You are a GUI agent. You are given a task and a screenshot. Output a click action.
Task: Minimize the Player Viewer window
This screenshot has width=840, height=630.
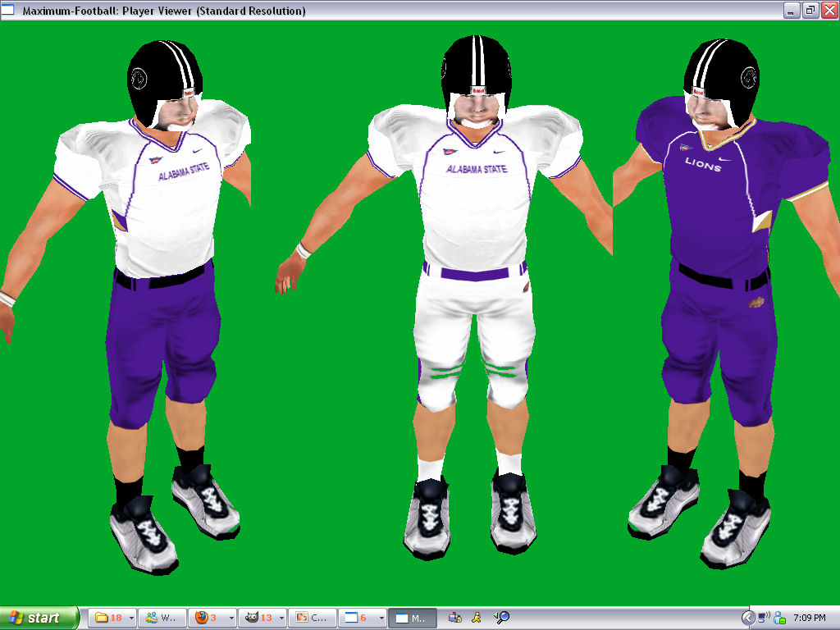coord(792,10)
